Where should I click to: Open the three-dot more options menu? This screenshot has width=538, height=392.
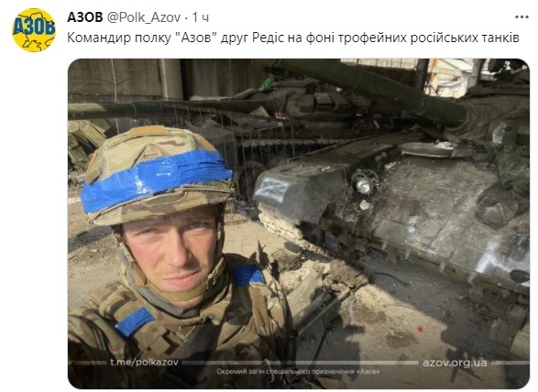pyautogui.click(x=522, y=17)
